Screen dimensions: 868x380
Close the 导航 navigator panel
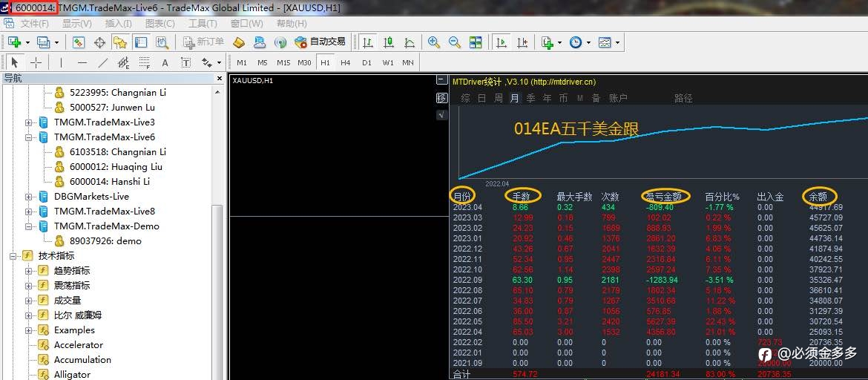pos(219,79)
